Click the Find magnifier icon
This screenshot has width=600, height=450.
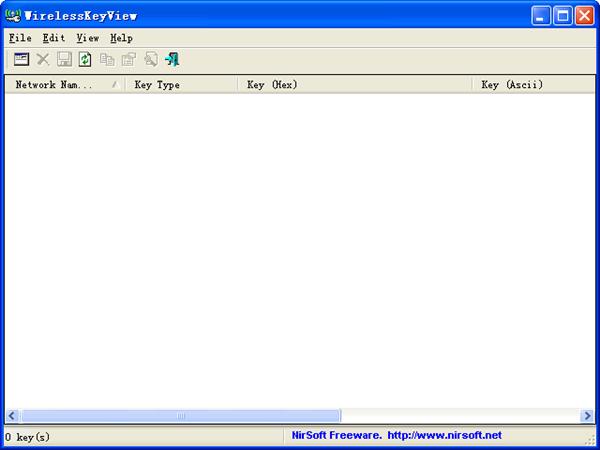point(151,59)
